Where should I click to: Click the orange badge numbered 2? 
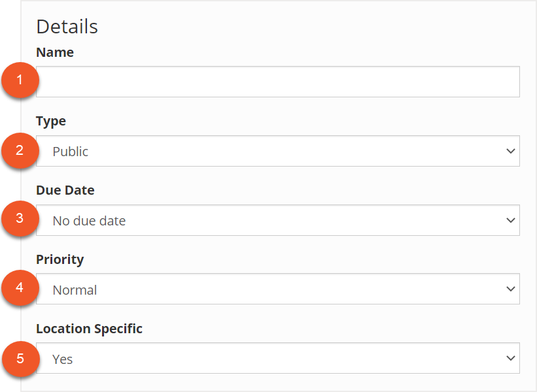coord(20,150)
